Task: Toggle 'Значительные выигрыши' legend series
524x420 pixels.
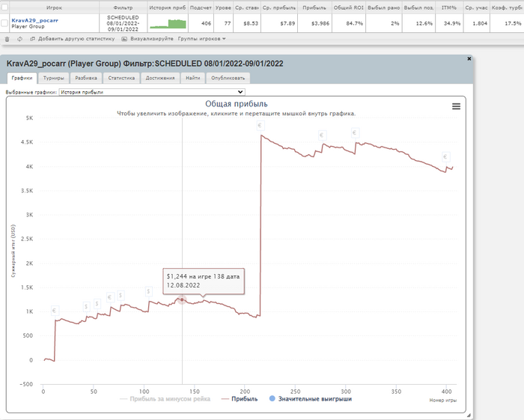Action: tap(311, 399)
